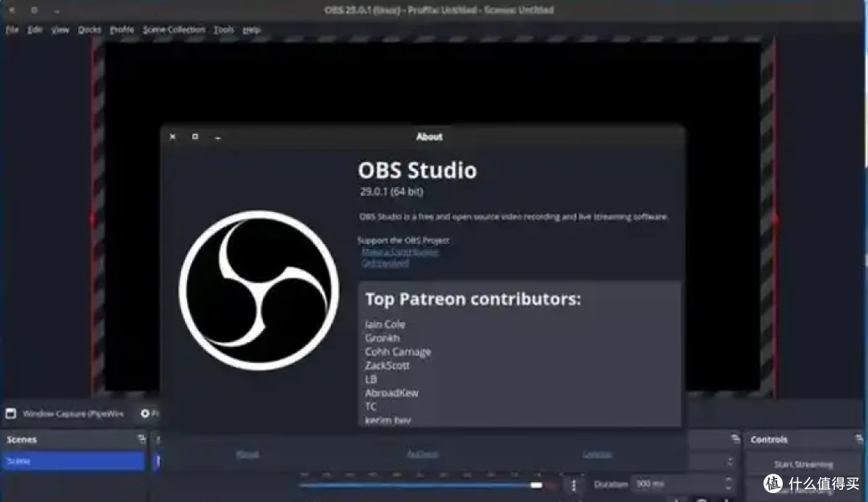Screen dimensions: 868x502
Task: Select the Scene item in Scenes list
Action: tap(74, 461)
